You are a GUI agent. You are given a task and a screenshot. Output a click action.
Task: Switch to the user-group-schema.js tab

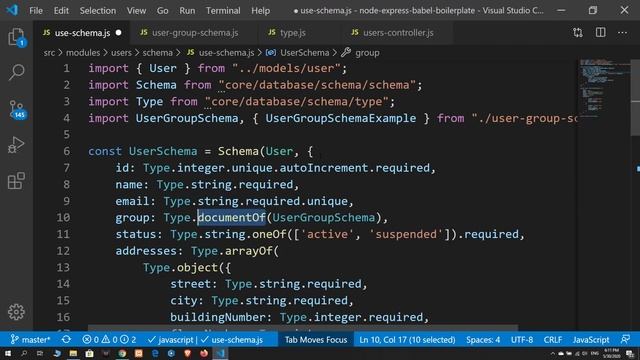[x=195, y=33]
